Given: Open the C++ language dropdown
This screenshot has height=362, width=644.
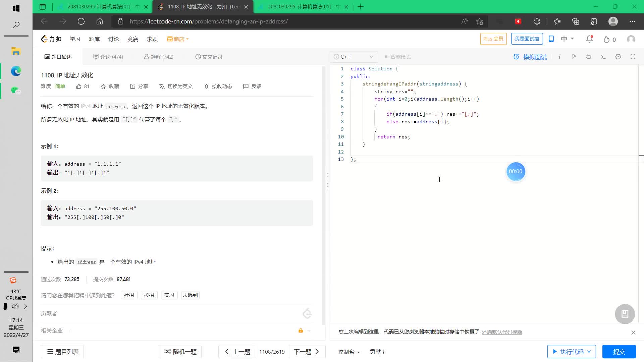Looking at the screenshot, I should (x=353, y=57).
